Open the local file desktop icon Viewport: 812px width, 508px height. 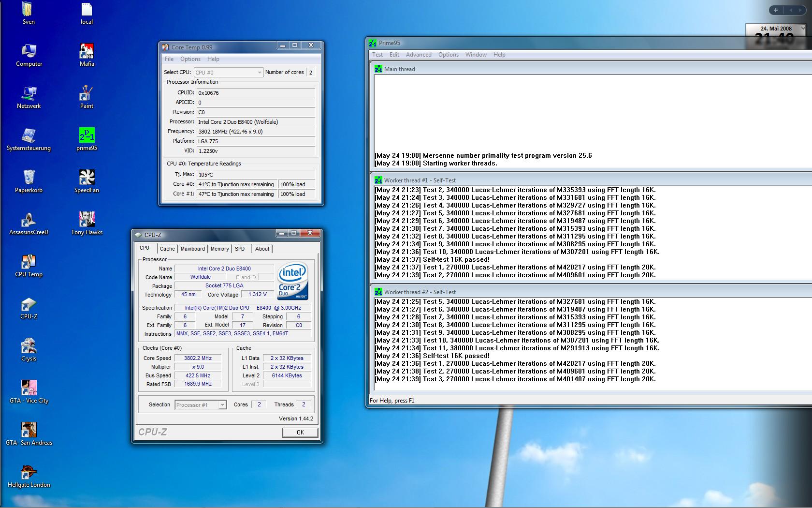click(87, 14)
